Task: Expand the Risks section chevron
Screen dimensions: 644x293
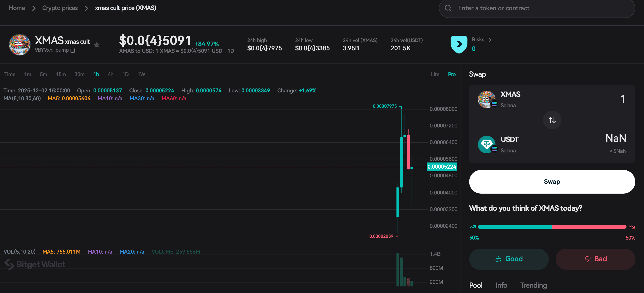Action: (490, 40)
